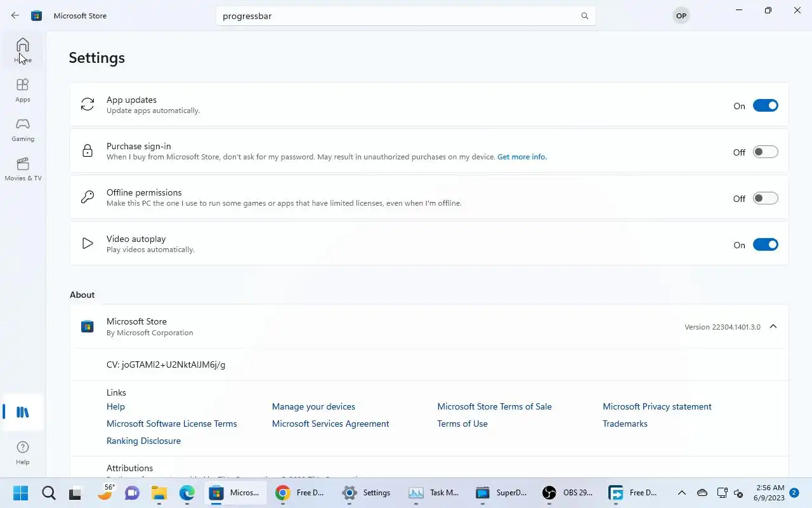Open taskbar Search

pyautogui.click(x=48, y=493)
